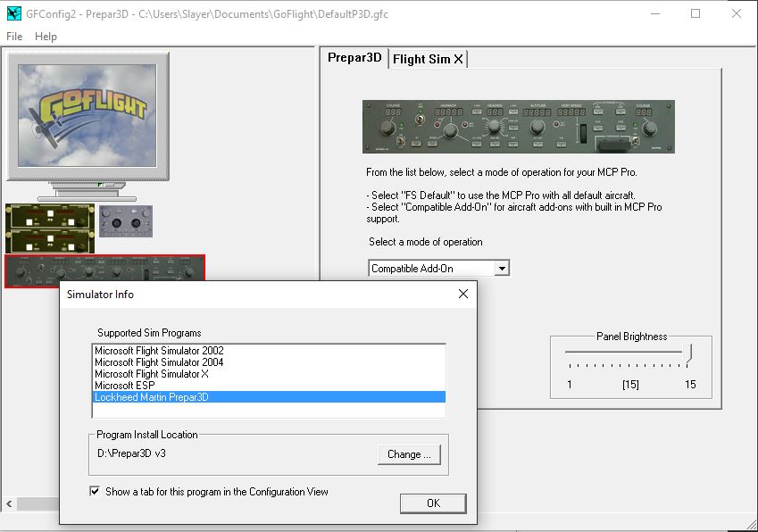758x532 pixels.
Task: Choose Microsoft ESP from supported sims
Action: 125,386
